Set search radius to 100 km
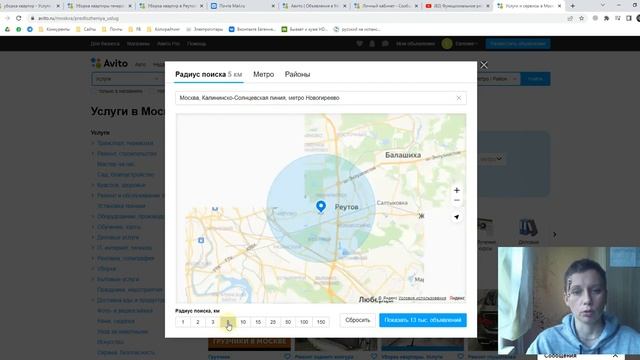 (304, 322)
